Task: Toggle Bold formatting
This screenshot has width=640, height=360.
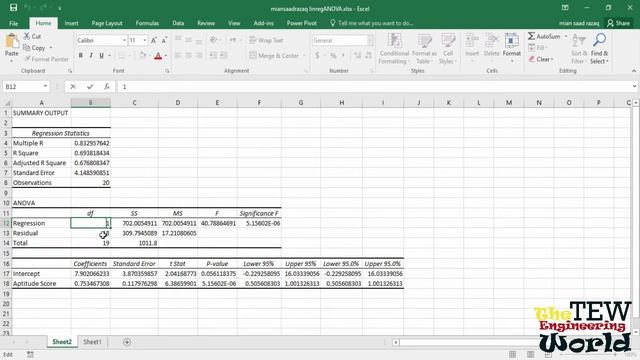Action: [80, 56]
